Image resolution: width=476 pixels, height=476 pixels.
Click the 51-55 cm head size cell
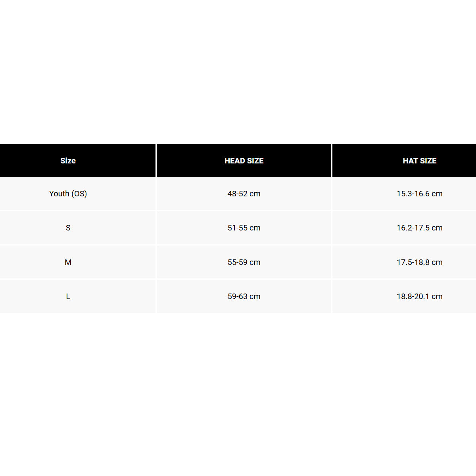[x=244, y=228]
